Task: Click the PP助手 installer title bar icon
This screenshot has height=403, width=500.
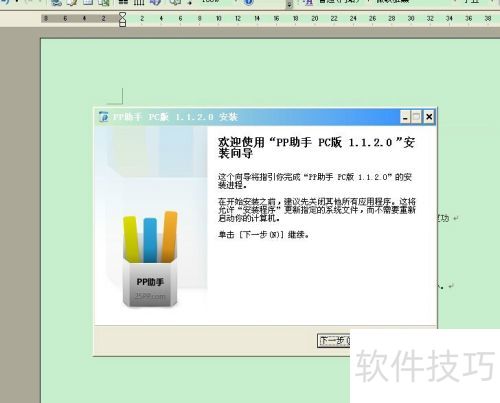Action: pyautogui.click(x=104, y=117)
